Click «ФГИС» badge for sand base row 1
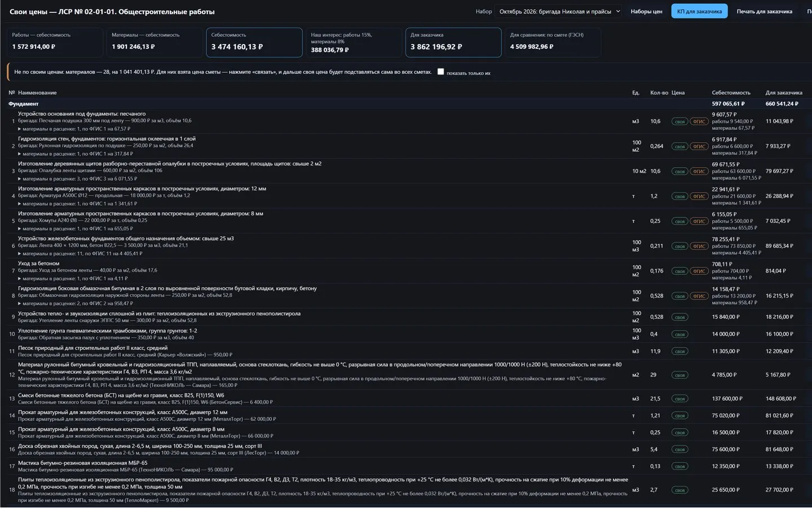Image resolution: width=812 pixels, height=508 pixels. click(699, 121)
